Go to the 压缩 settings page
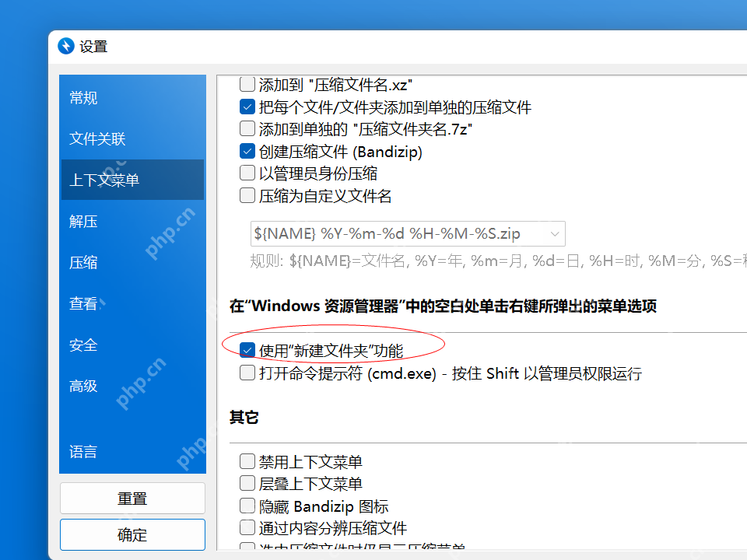Viewport: 747px width, 560px height. pos(132,262)
